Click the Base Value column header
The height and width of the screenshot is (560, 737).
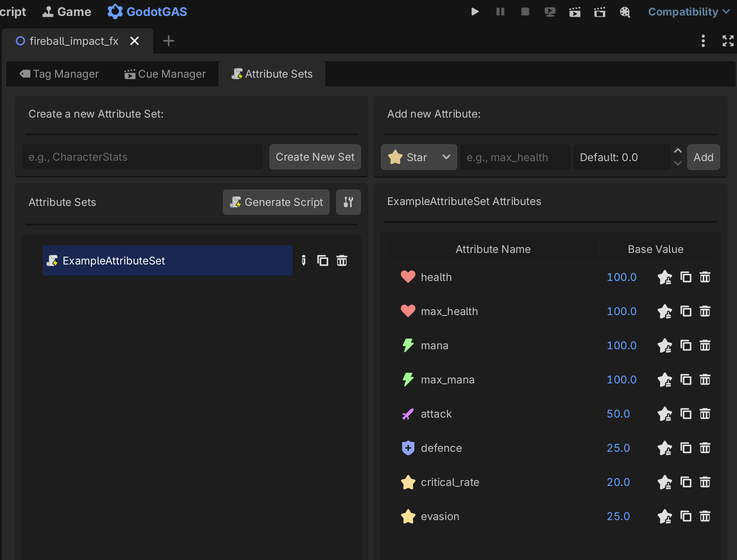655,249
